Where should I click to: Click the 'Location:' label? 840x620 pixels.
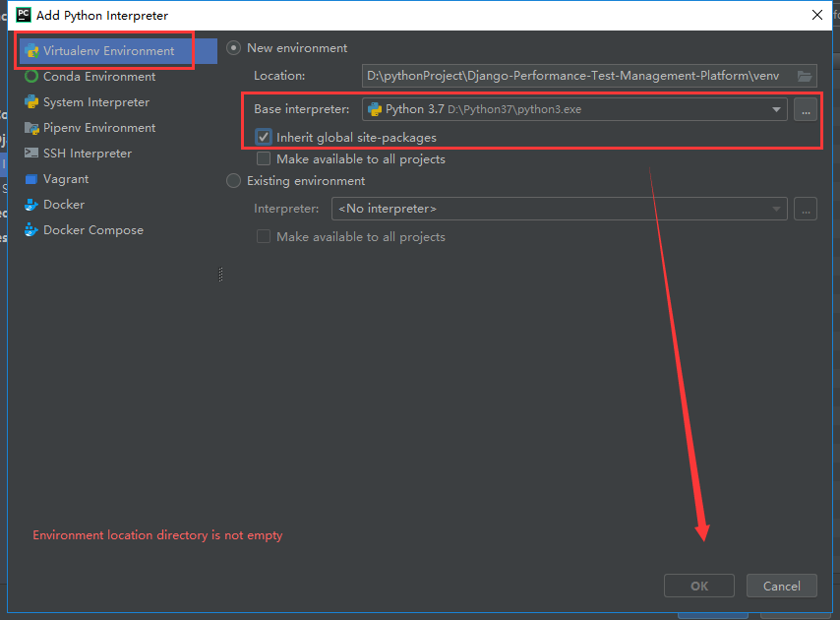[x=279, y=76]
